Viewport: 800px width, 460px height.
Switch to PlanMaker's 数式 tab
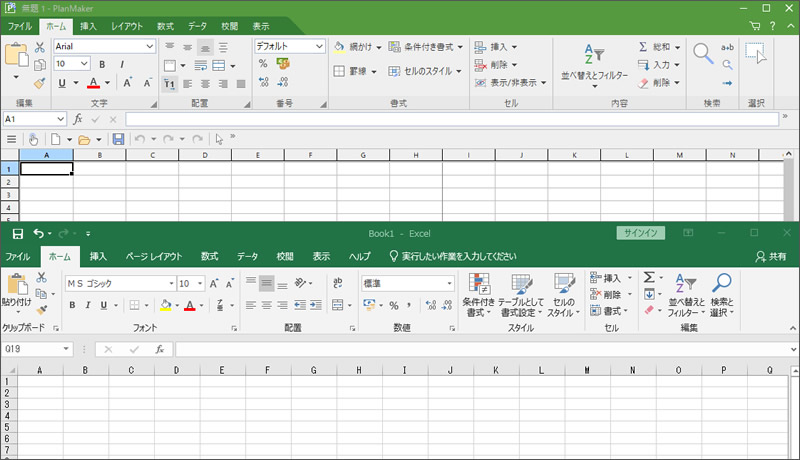pos(165,24)
